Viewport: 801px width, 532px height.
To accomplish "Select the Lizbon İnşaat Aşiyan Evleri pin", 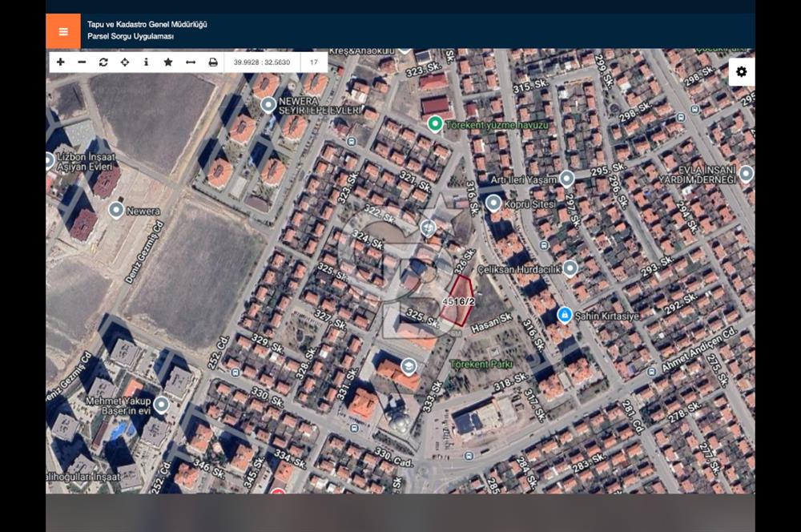I will 49,161.
